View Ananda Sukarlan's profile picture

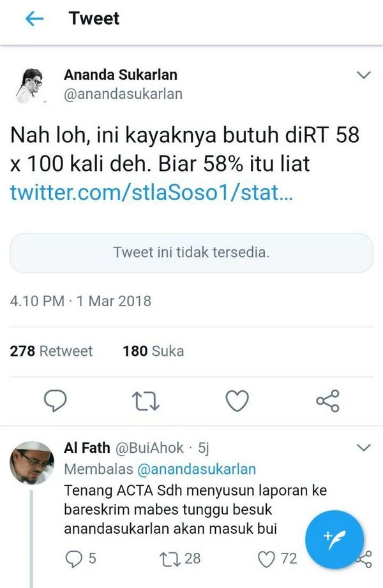pyautogui.click(x=29, y=85)
